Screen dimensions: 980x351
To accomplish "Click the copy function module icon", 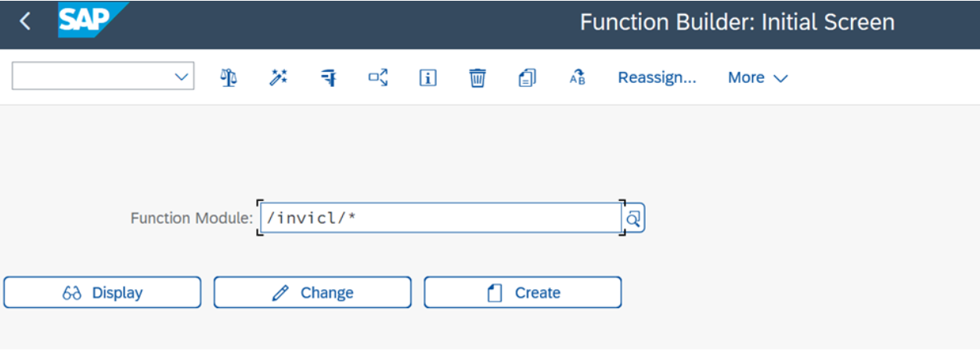I will point(527,77).
